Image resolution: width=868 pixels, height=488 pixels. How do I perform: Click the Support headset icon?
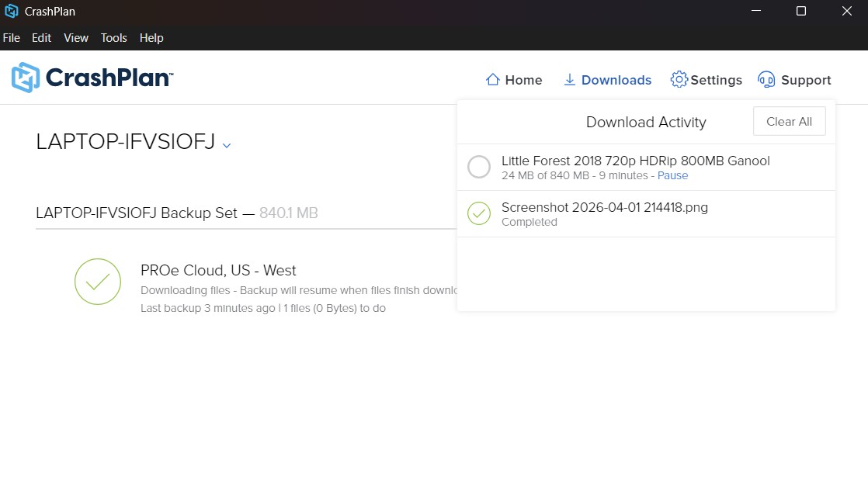(x=766, y=80)
